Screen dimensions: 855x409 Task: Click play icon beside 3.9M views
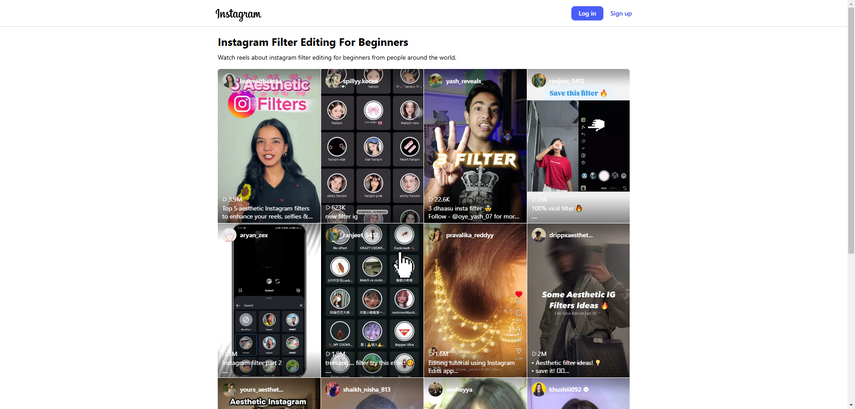point(225,200)
